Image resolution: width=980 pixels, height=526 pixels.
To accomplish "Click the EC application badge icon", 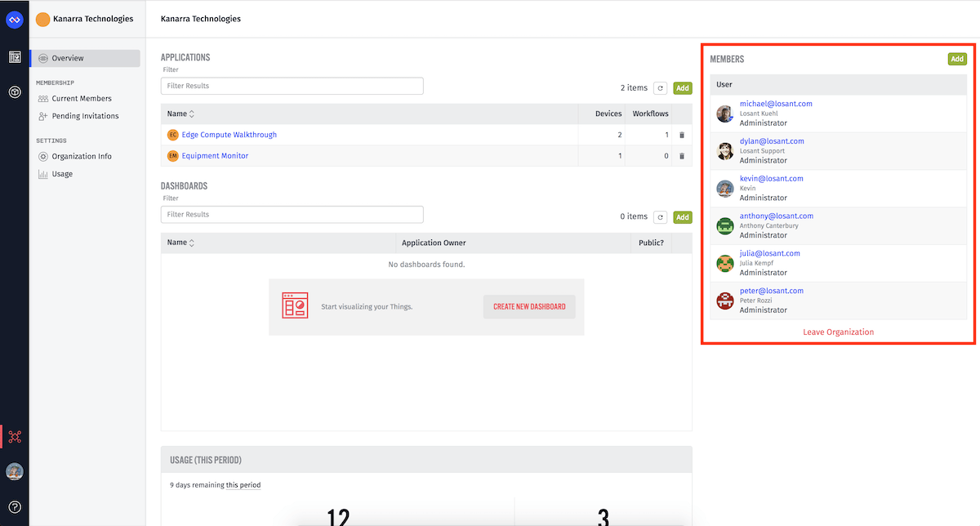I will pos(172,135).
